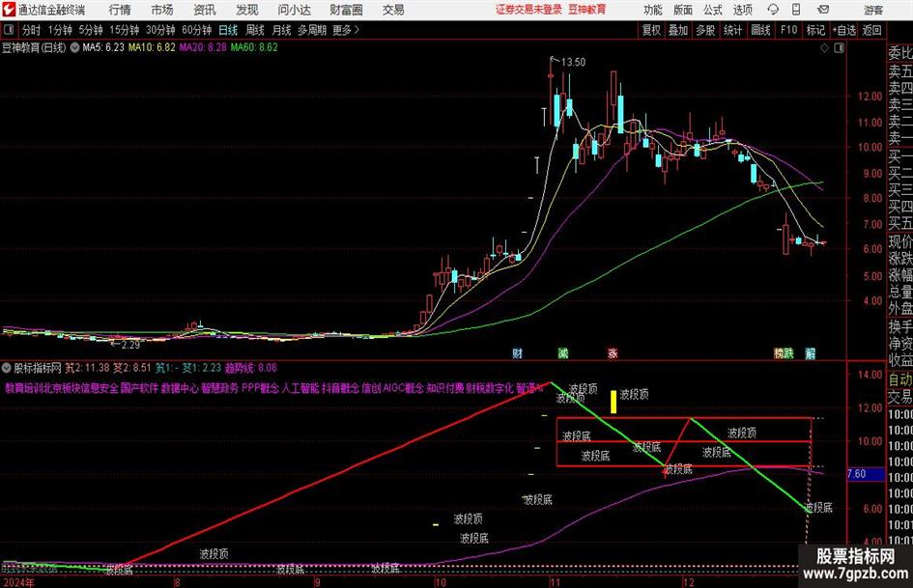
Task: Open the 财富圈 menu
Action: [x=346, y=10]
